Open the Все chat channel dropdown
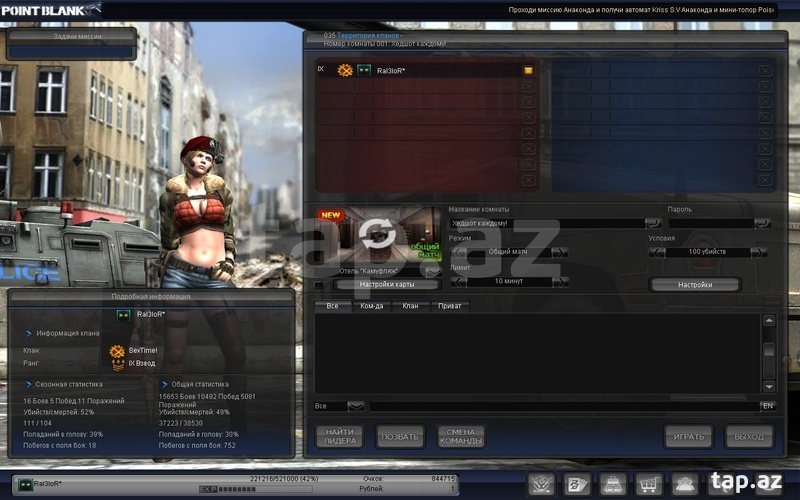This screenshot has height=500, width=800. 356,406
